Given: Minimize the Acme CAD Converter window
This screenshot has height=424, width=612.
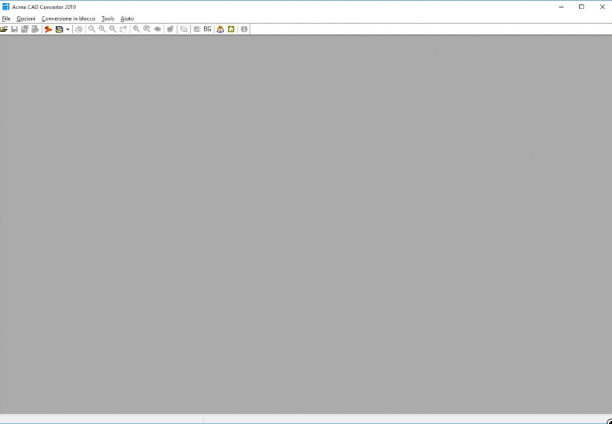Looking at the screenshot, I should pos(561,7).
